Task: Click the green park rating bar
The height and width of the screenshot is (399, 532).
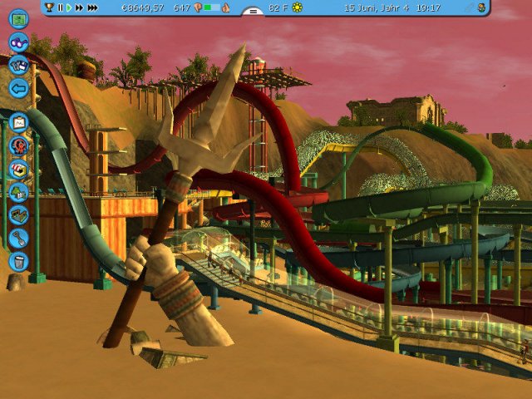Action: click(x=212, y=7)
